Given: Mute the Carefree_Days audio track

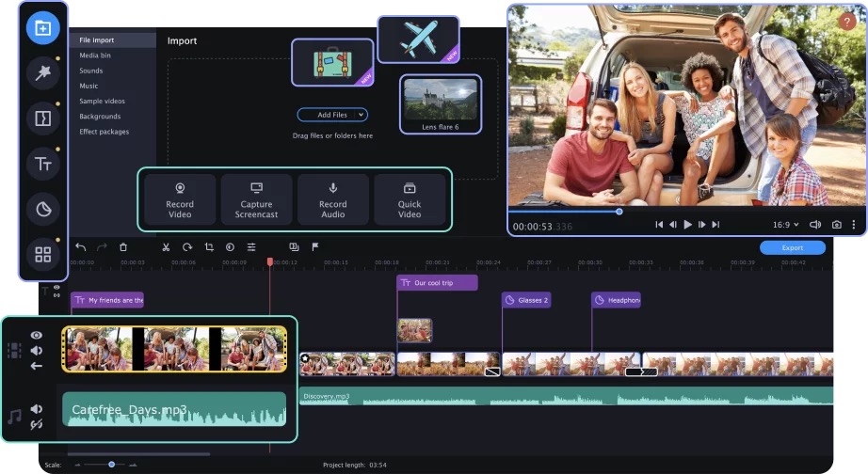Looking at the screenshot, I should [x=37, y=409].
